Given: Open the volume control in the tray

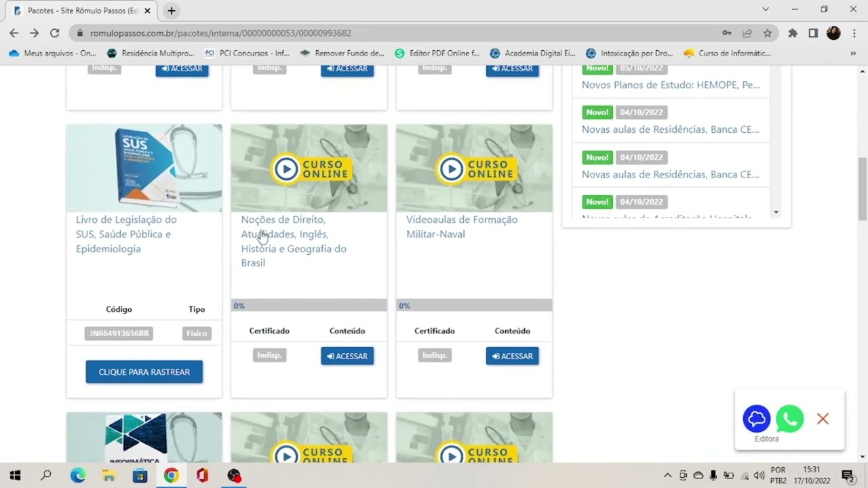Looking at the screenshot, I should (759, 475).
